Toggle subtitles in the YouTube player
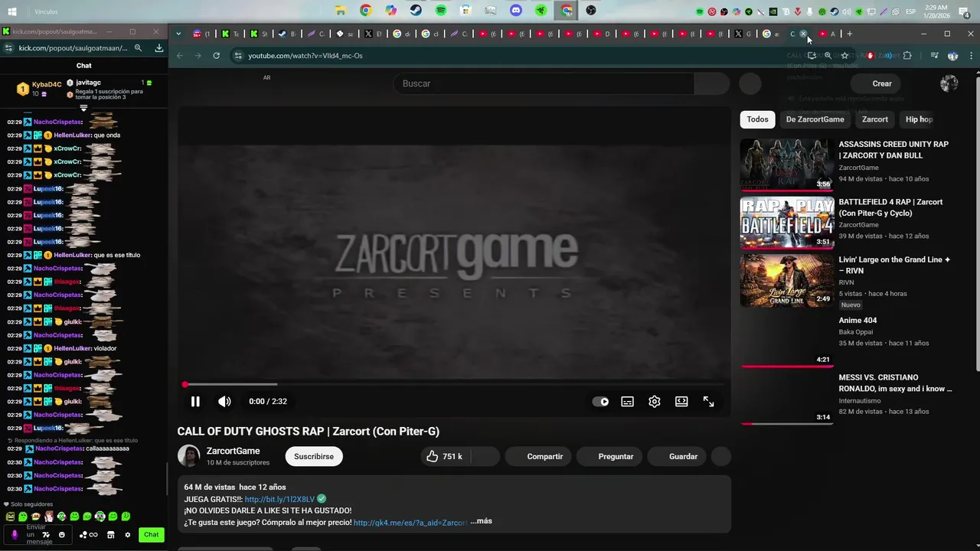 tap(627, 401)
